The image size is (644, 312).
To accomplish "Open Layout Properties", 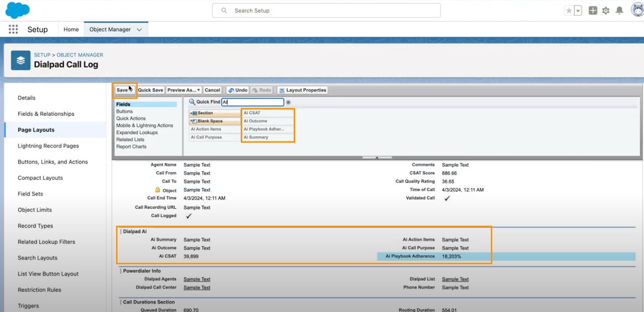I will click(302, 90).
